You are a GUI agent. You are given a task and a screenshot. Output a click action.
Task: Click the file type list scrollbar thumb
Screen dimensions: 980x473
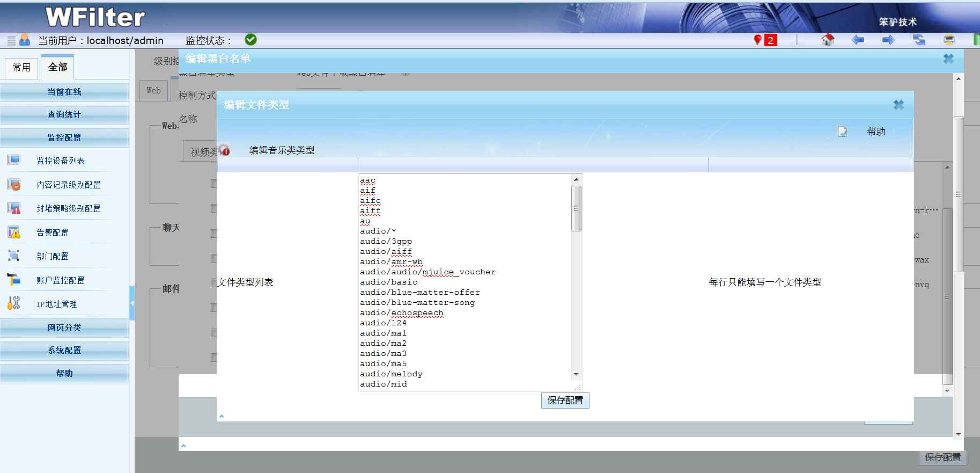tap(576, 208)
